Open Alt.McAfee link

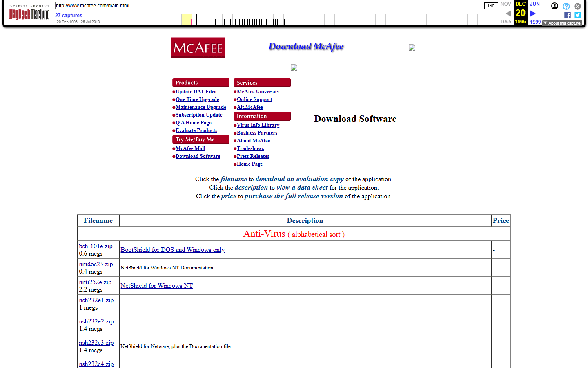250,107
